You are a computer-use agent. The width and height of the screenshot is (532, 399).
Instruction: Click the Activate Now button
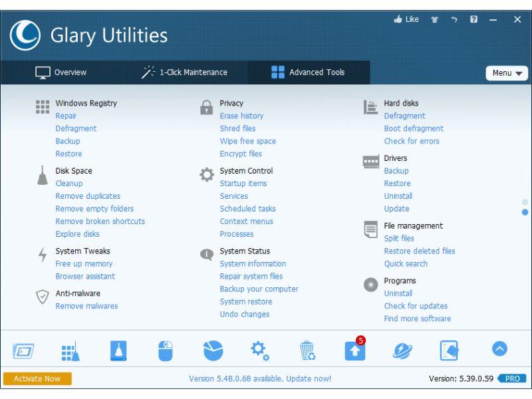(x=37, y=378)
